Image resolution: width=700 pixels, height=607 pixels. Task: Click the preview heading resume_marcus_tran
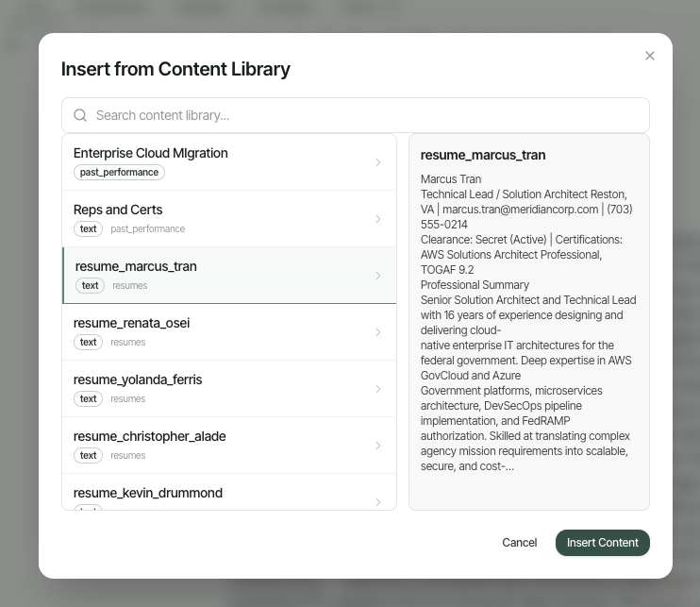483,155
